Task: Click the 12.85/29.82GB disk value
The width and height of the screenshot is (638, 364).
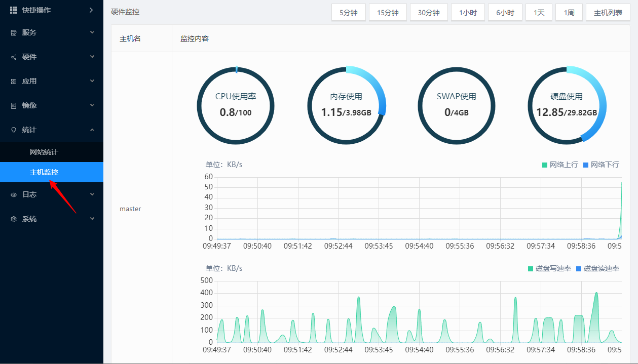Action: pyautogui.click(x=567, y=112)
